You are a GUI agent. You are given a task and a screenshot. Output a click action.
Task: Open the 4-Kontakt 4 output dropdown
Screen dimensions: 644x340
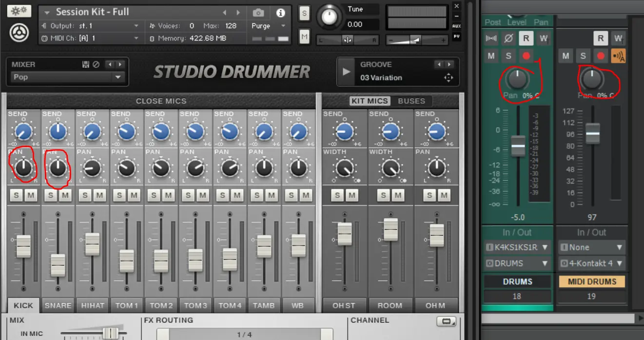tap(591, 264)
